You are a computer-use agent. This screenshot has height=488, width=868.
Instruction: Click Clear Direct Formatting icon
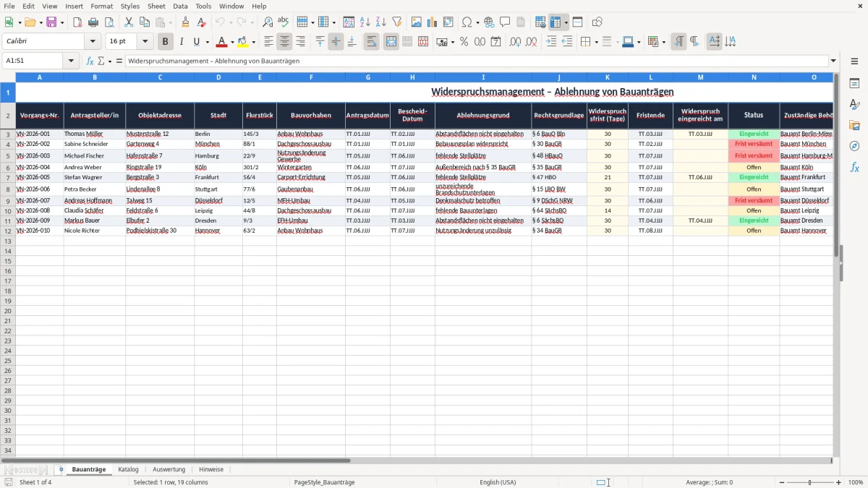point(202,22)
